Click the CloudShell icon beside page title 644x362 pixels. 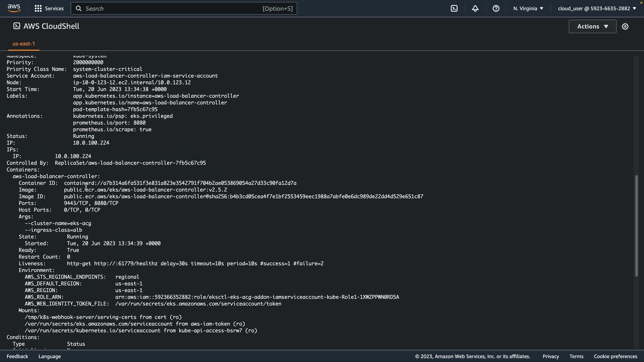[x=16, y=26]
